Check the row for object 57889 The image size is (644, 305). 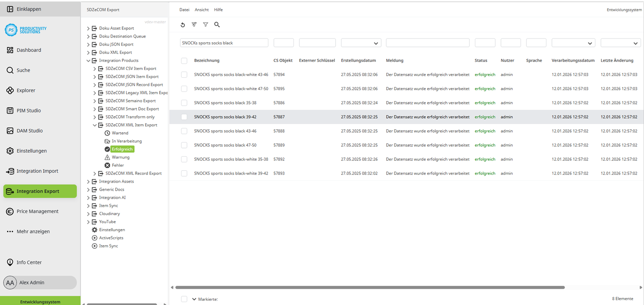[184, 145]
